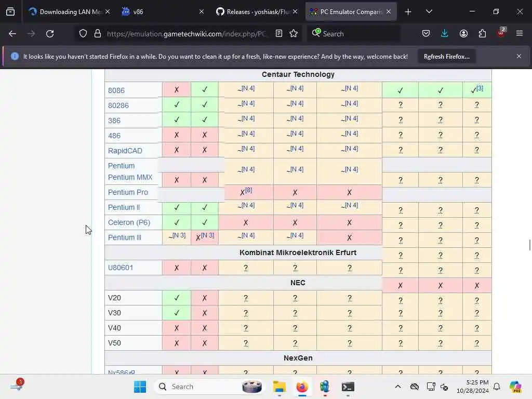
Task: Open widgets icon with red badge
Action: pyautogui.click(x=16, y=386)
